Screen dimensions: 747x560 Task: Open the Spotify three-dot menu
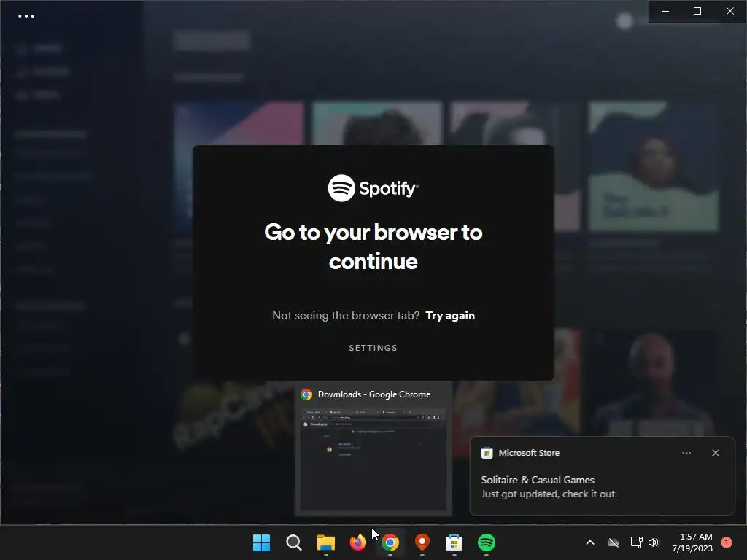pyautogui.click(x=26, y=16)
